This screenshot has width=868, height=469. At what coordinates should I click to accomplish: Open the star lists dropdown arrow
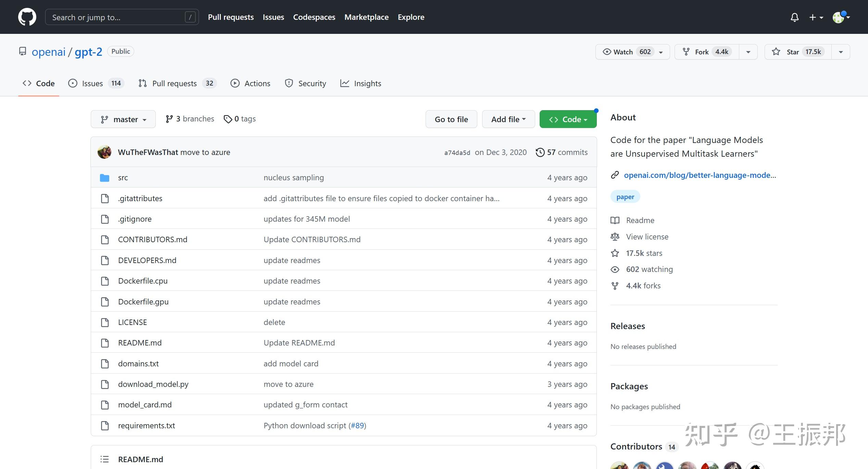(x=841, y=52)
